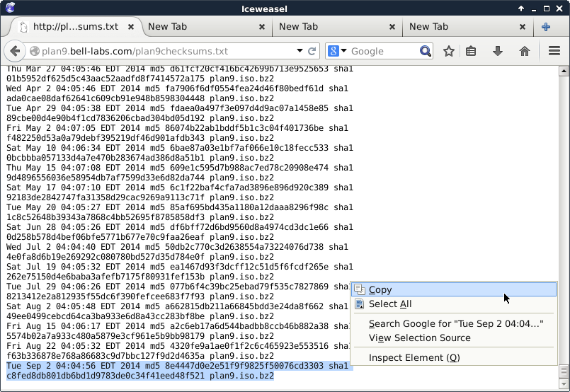Open the downloads panel arrow
Viewport: 570px width, 392px height.
(498, 51)
